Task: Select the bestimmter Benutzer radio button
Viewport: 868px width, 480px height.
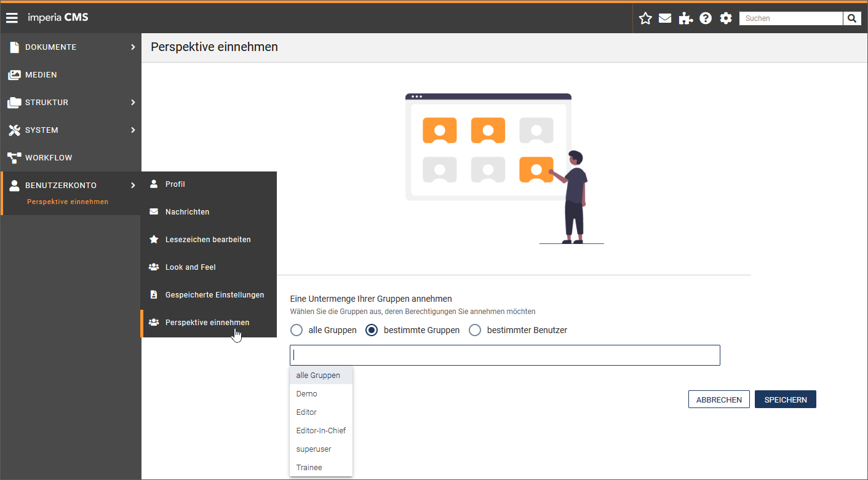Action: pos(475,330)
